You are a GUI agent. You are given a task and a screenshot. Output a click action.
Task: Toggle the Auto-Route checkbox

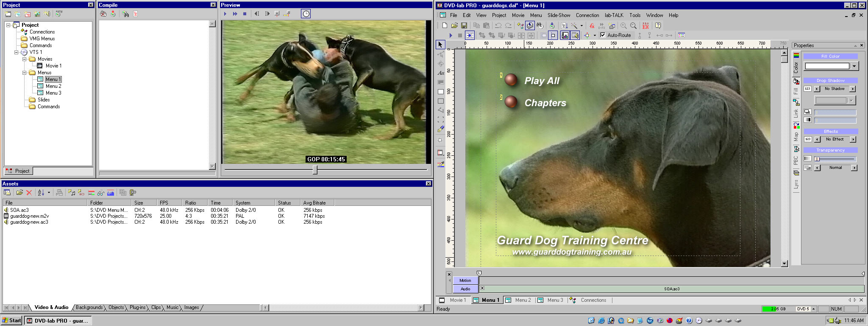[x=603, y=35]
